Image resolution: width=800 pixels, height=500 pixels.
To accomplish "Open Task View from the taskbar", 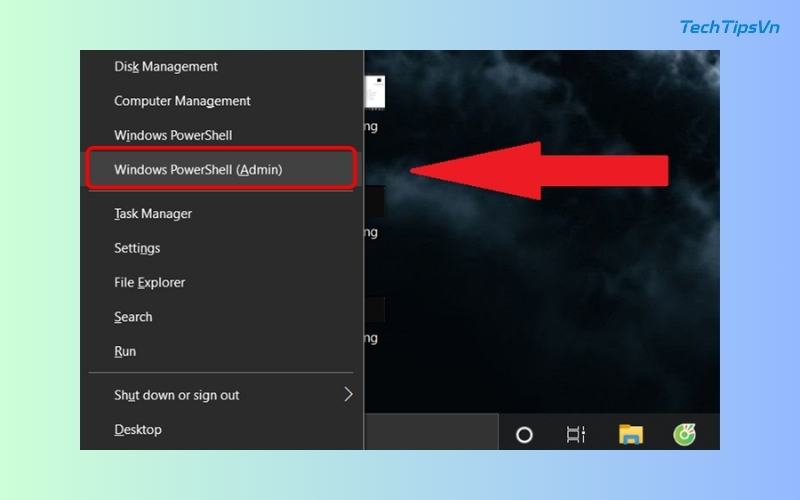I will pos(576,435).
